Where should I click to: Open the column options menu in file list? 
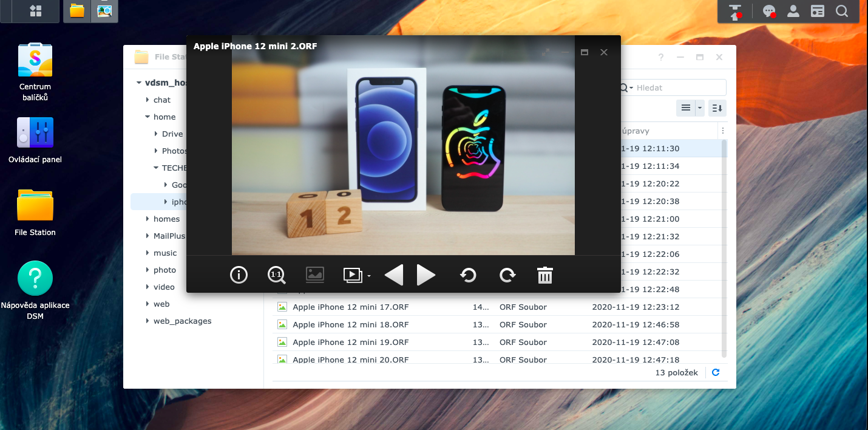point(722,131)
